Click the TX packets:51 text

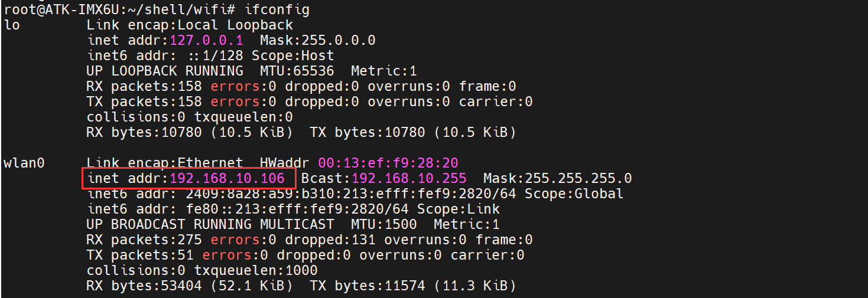coord(140,255)
